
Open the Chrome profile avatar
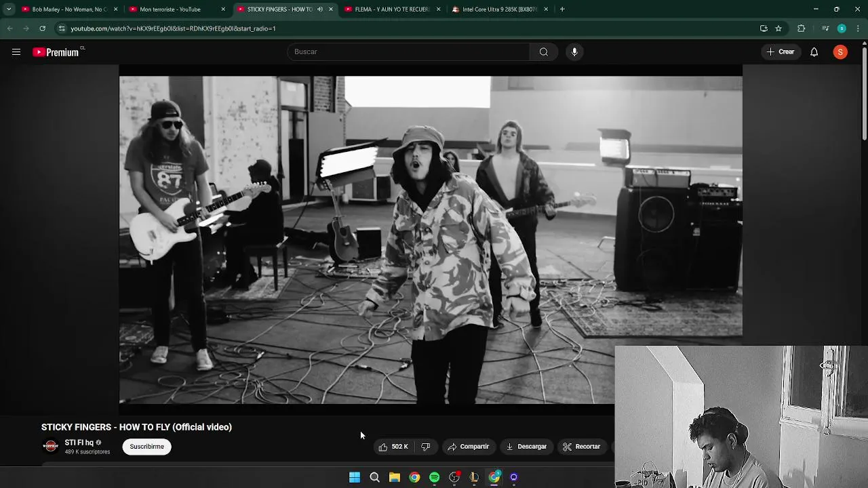(x=842, y=28)
